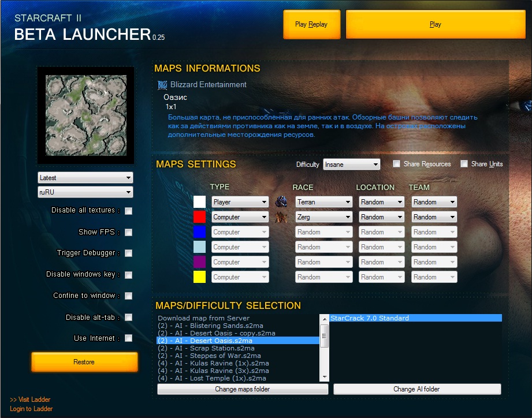Click the blue player color swatch
The height and width of the screenshot is (418, 532).
tap(199, 232)
